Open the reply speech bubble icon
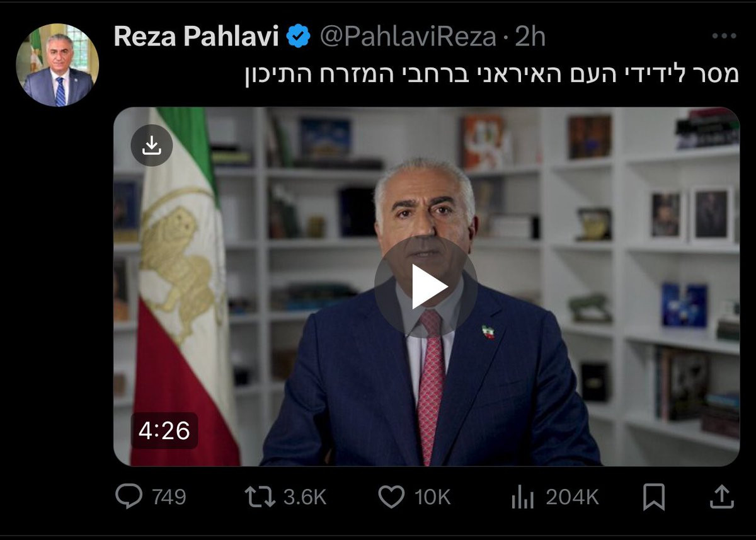Screen dimensions: 756x540 point(129,497)
